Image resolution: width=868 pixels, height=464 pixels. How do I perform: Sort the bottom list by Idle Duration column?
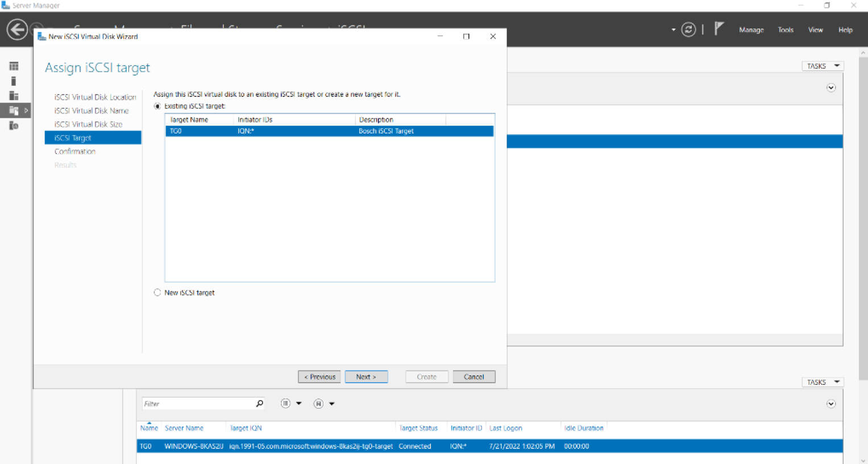(584, 428)
